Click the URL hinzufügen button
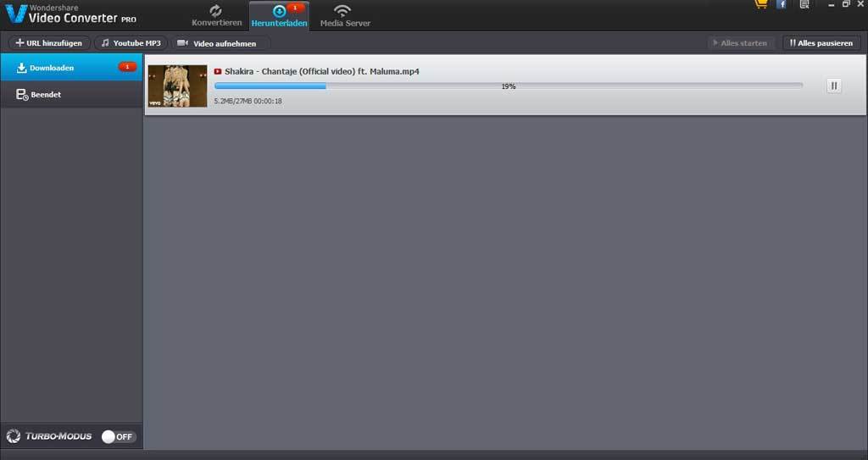Screen dimensions: 868x460 pos(48,42)
